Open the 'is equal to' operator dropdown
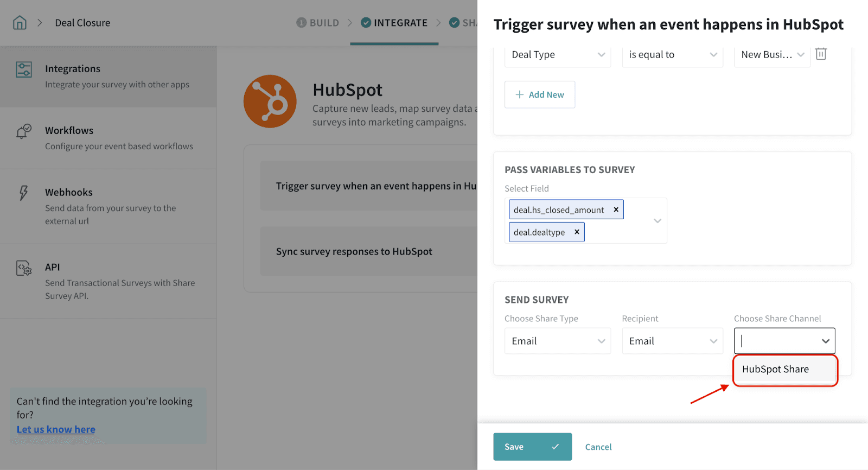The height and width of the screenshot is (470, 868). coord(672,55)
